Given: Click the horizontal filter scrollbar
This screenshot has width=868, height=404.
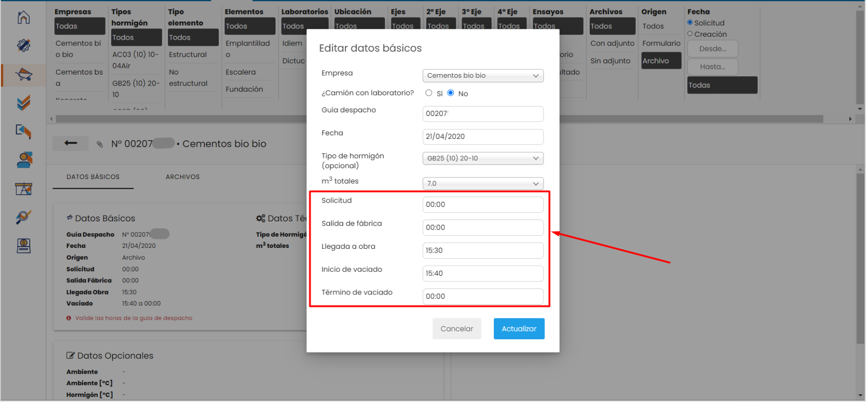Looking at the screenshot, I should click(440, 119).
